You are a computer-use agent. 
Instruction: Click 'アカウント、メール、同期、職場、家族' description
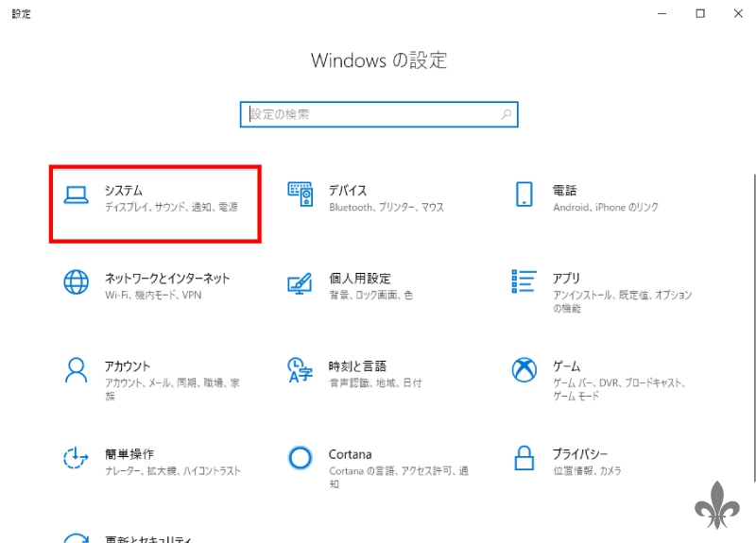tap(172, 389)
